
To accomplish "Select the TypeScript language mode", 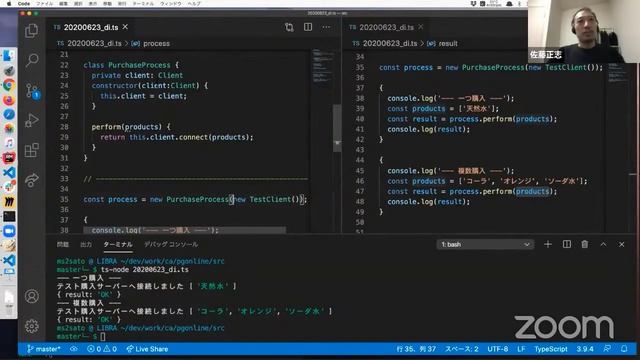I will (551, 349).
